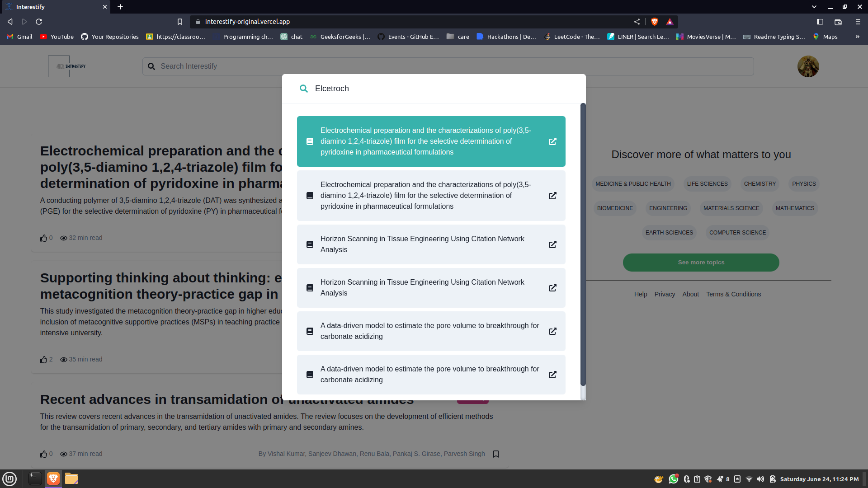Click the search magnifier icon in the modal
The height and width of the screenshot is (488, 868).
(304, 89)
